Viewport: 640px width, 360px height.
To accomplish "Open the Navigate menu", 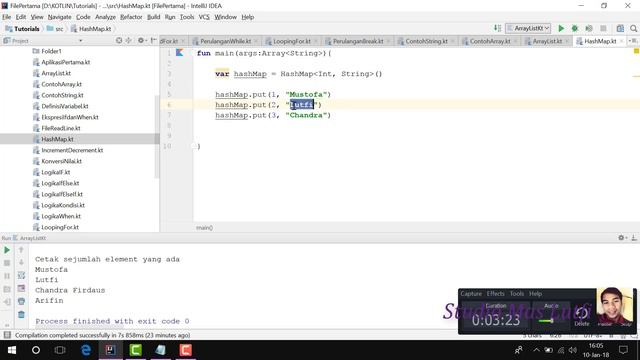I will pos(59,17).
